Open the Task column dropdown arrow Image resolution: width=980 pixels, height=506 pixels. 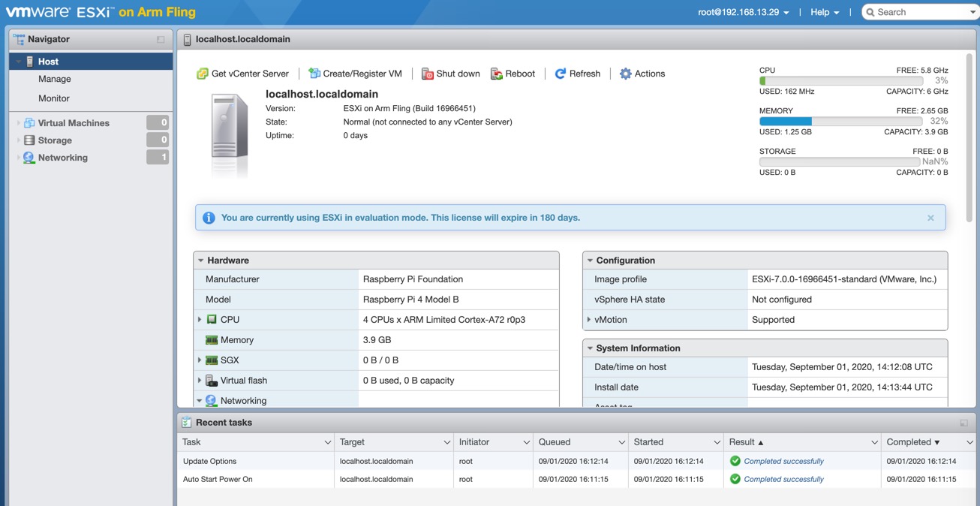327,442
